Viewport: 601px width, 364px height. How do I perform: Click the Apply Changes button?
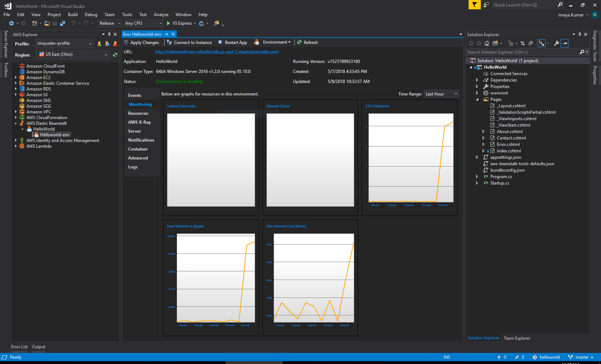[x=141, y=43]
